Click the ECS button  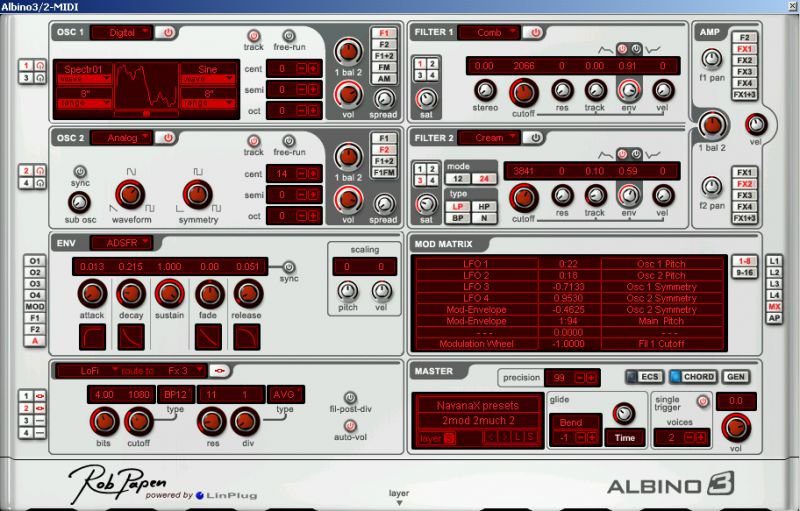click(645, 377)
